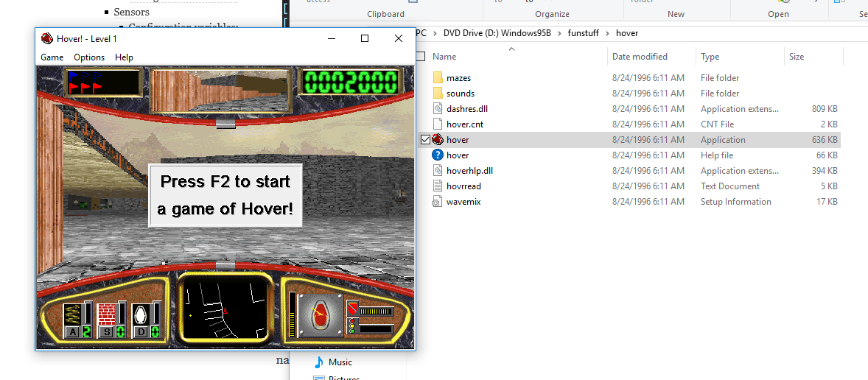The width and height of the screenshot is (868, 380).
Task: Click the mazes file name text
Action: (x=458, y=78)
